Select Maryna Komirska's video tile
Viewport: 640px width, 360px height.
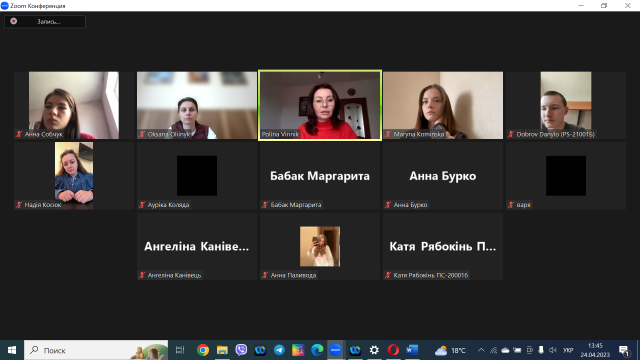[443, 105]
